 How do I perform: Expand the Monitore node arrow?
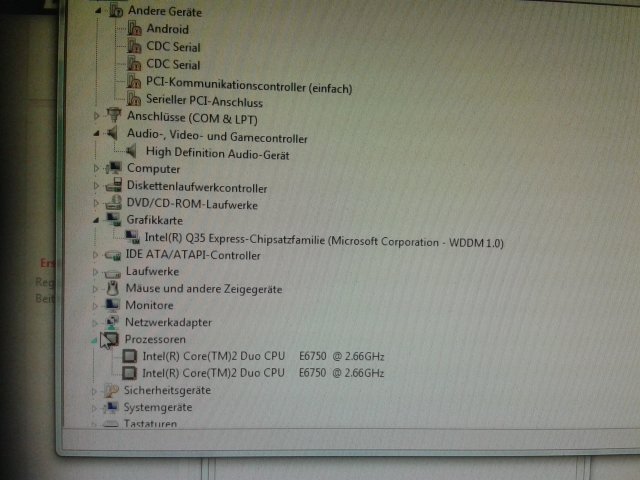95,306
